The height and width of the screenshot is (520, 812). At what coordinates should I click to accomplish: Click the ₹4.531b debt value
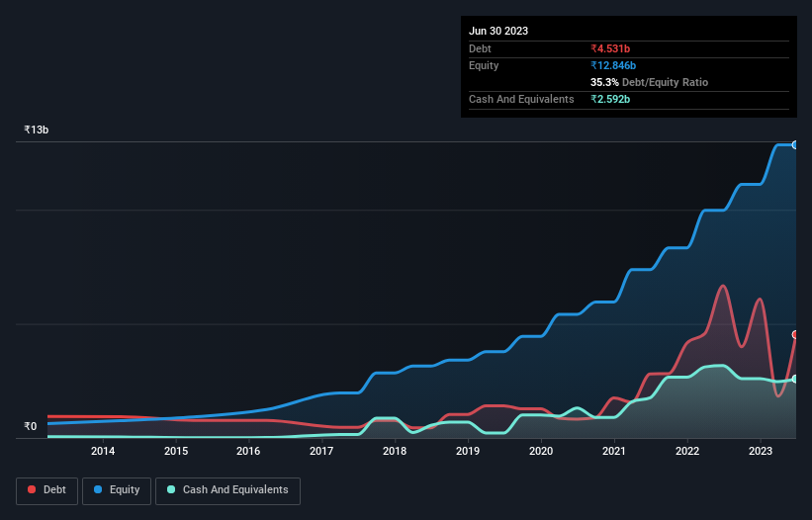click(610, 48)
